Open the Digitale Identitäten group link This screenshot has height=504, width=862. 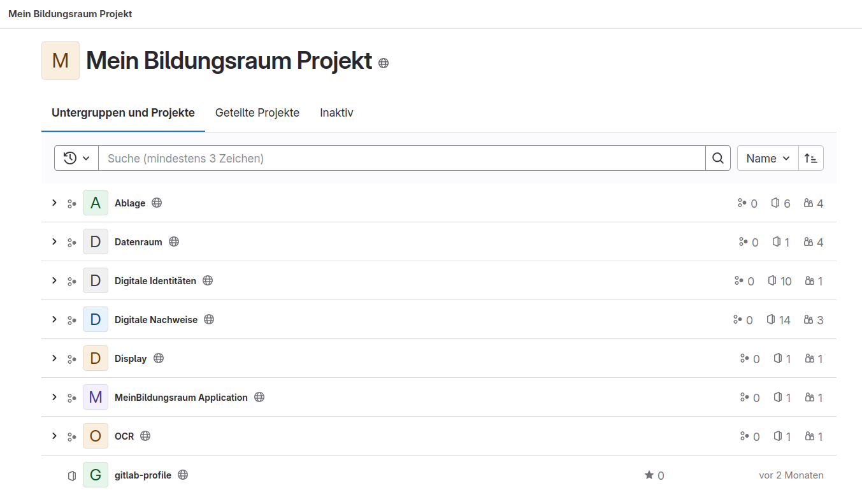(155, 281)
